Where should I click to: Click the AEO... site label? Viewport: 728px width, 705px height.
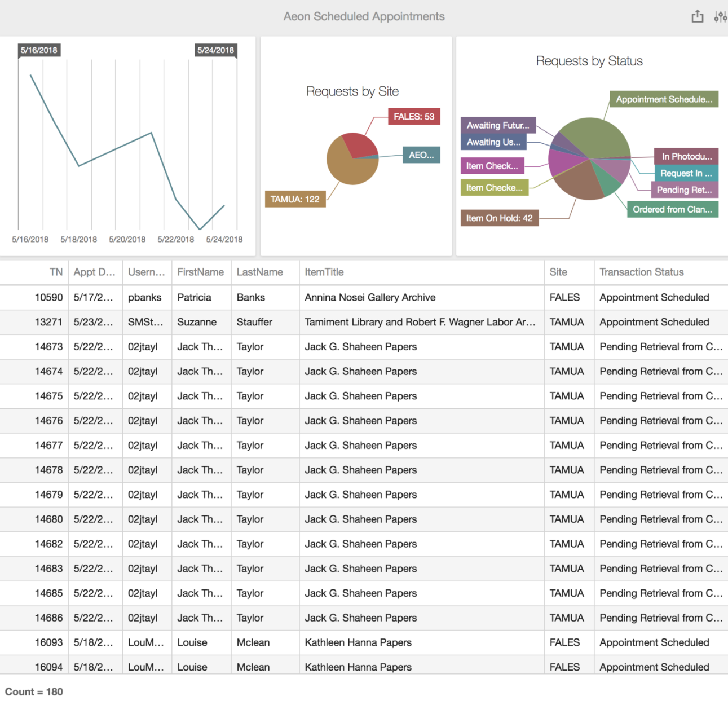click(421, 155)
